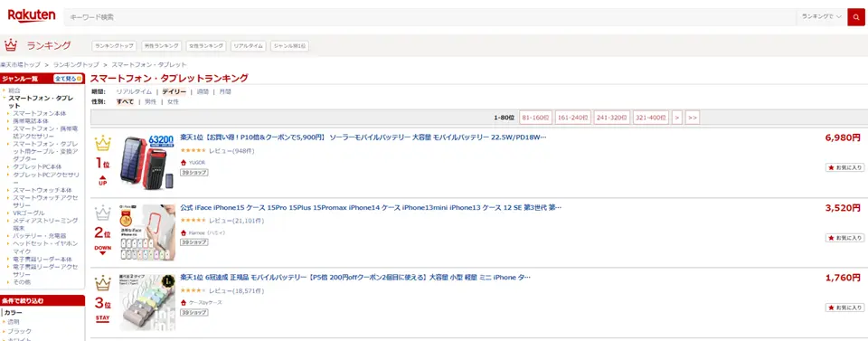
Task: Open the iFace case product thumbnail
Action: (x=147, y=232)
